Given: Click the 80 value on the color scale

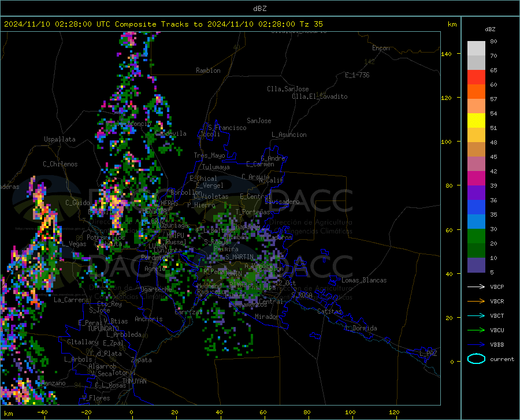Looking at the screenshot, I should (x=493, y=42).
